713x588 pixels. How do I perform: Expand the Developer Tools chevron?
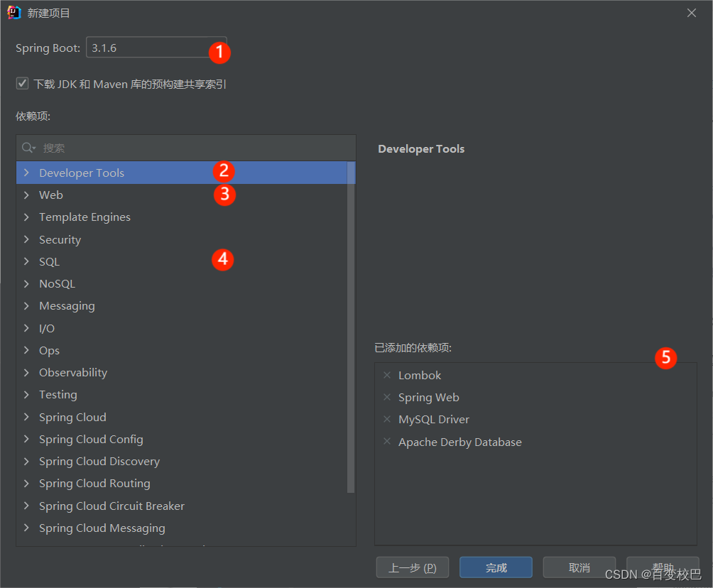tap(26, 173)
